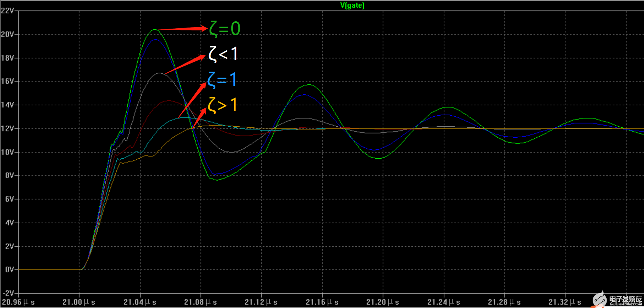Click the 14V vertical axis label
The image size is (644, 308).
[7, 105]
